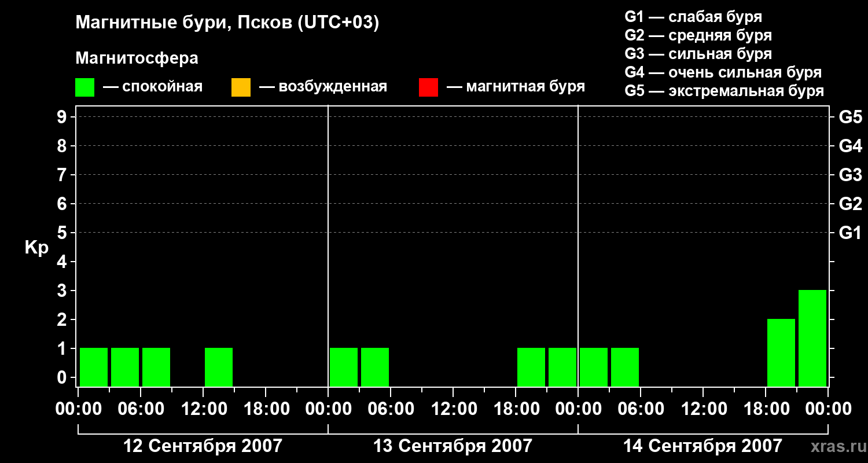Image resolution: width=868 pixels, height=463 pixels.
Task: Click the '— магнитная буря' legend label
Action: point(516,87)
